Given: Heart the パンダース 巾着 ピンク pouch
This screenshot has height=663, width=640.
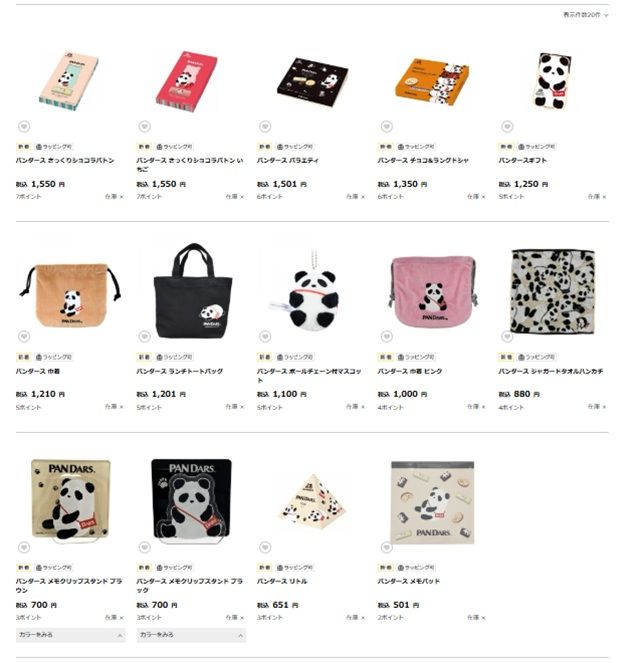Looking at the screenshot, I should pyautogui.click(x=386, y=337).
